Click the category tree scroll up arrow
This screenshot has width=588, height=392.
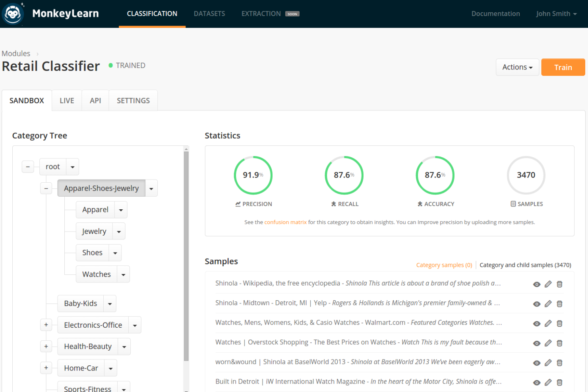tap(186, 149)
